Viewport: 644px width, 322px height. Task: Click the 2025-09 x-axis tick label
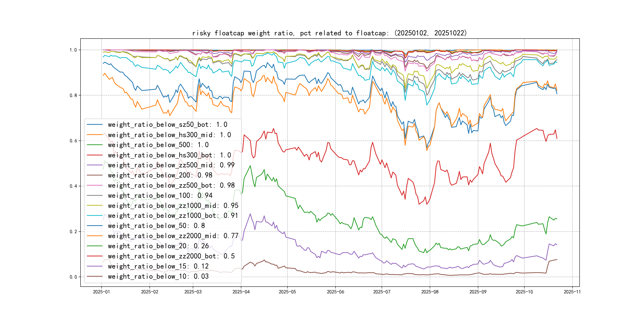478,292
